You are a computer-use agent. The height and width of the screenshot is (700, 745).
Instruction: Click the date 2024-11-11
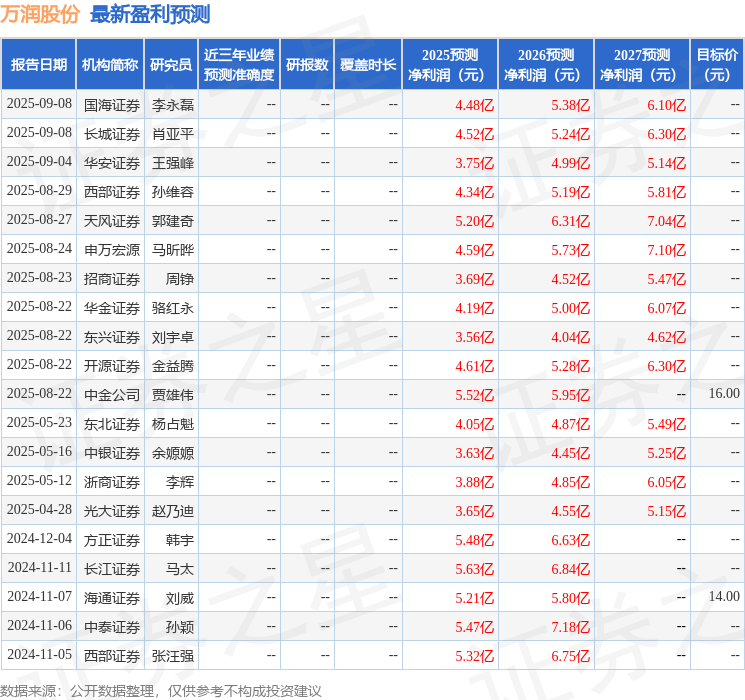coord(39,567)
